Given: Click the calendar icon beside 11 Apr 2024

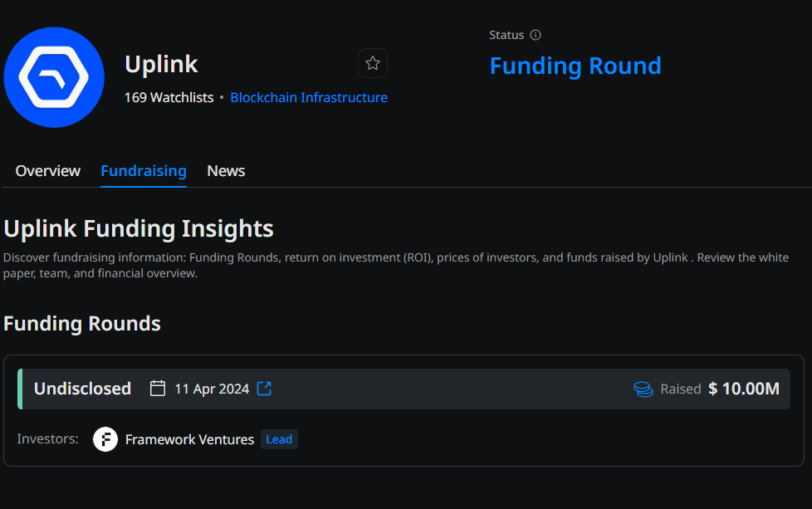Looking at the screenshot, I should point(158,389).
